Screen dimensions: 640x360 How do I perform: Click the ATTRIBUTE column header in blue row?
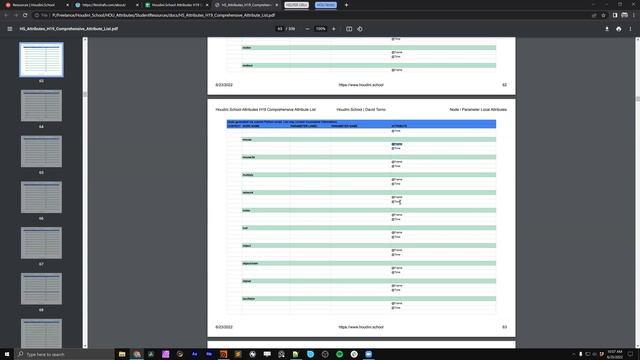tap(399, 126)
